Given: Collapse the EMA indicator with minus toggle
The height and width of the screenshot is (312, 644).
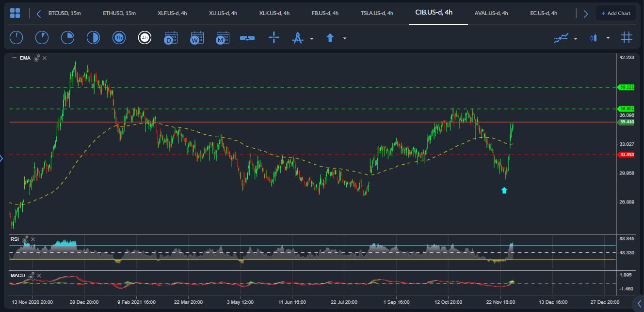Looking at the screenshot, I should point(14,58).
